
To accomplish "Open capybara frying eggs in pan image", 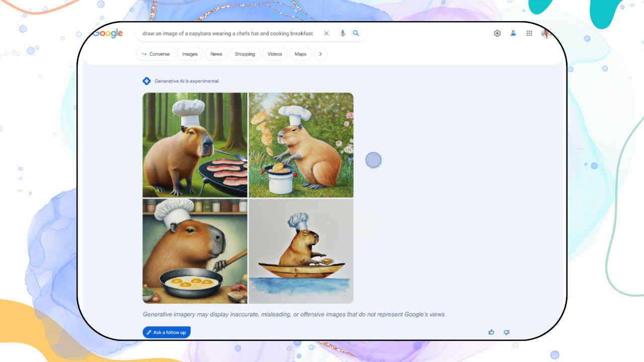I will click(195, 251).
